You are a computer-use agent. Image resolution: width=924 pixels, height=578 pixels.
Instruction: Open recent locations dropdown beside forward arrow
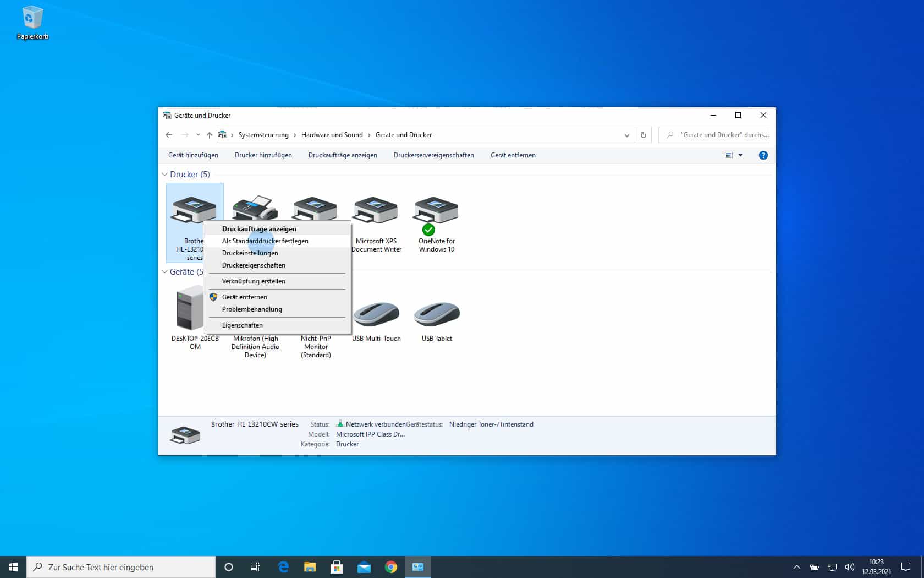click(x=198, y=135)
